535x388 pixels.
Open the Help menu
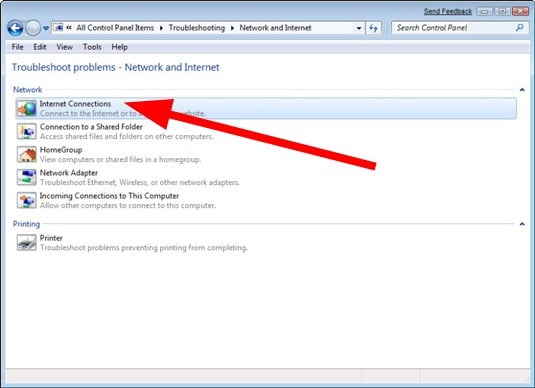tap(119, 47)
